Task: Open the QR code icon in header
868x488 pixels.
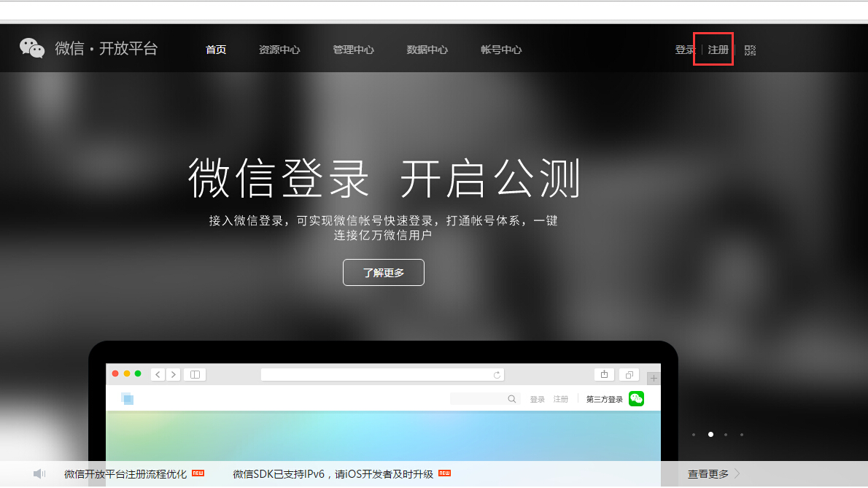Action: pos(750,50)
